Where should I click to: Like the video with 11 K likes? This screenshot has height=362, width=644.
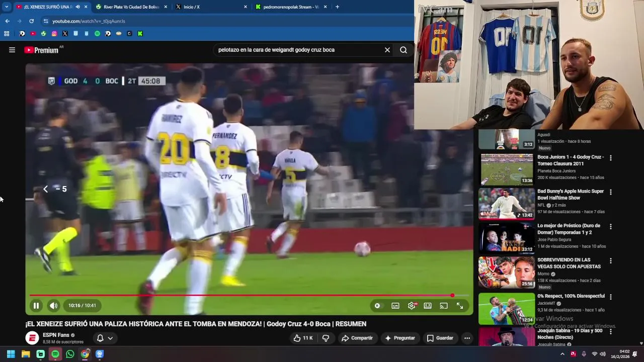(x=303, y=338)
